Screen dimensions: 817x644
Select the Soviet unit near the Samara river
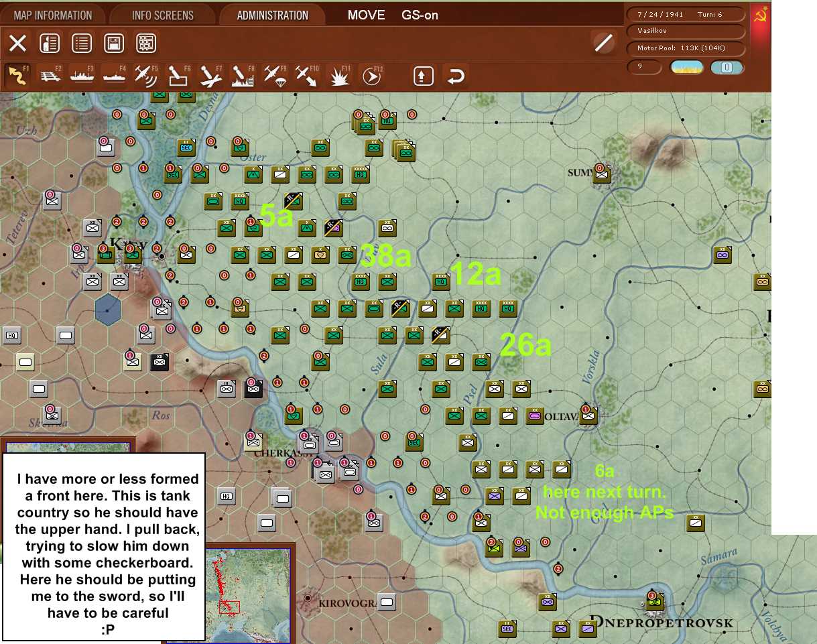pos(696,523)
